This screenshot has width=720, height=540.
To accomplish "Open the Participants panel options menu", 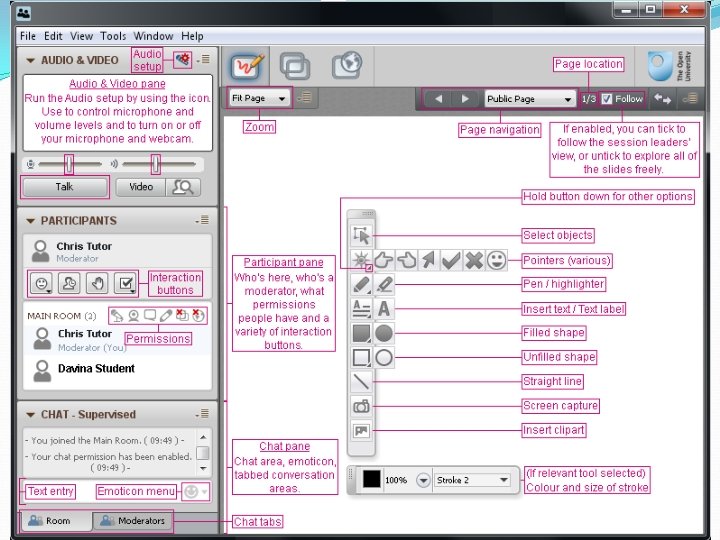I will point(202,220).
